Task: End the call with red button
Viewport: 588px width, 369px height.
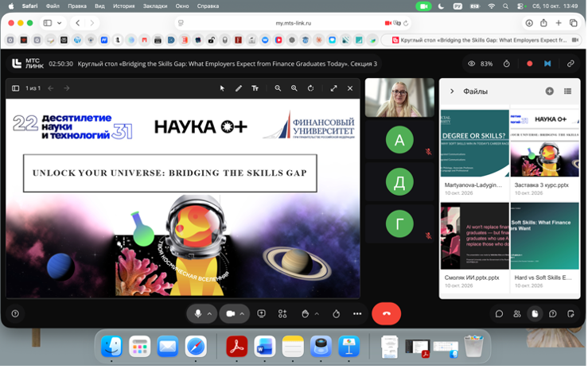Action: pos(386,314)
